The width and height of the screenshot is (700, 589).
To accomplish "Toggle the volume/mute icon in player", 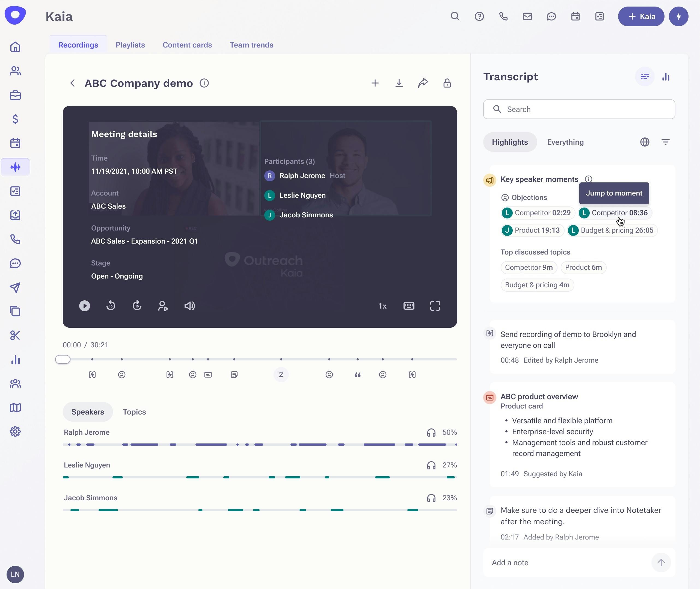I will (190, 306).
